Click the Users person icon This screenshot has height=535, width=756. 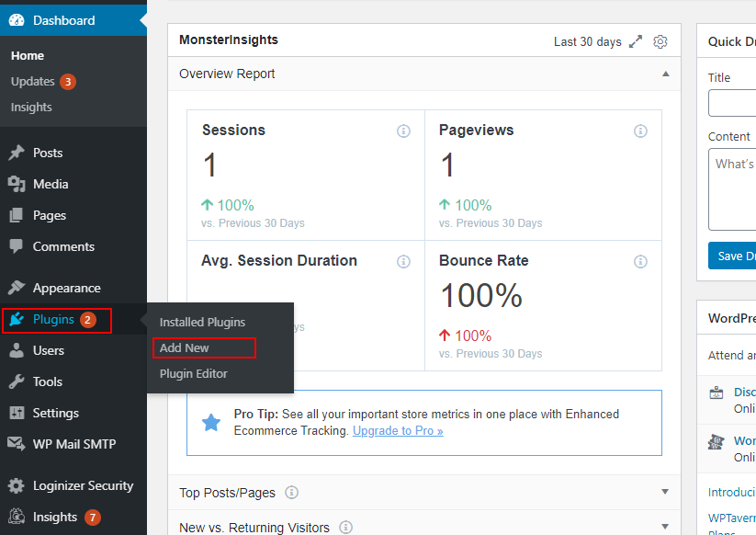click(17, 350)
